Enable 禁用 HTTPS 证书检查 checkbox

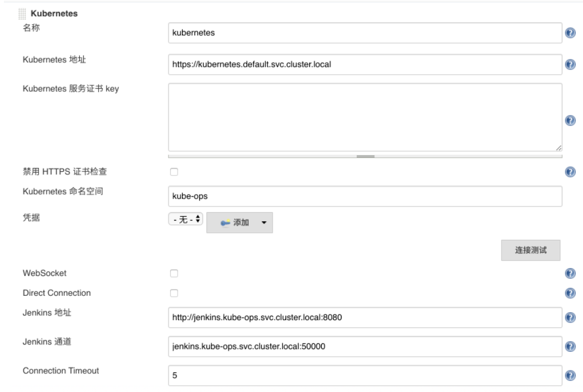point(174,172)
